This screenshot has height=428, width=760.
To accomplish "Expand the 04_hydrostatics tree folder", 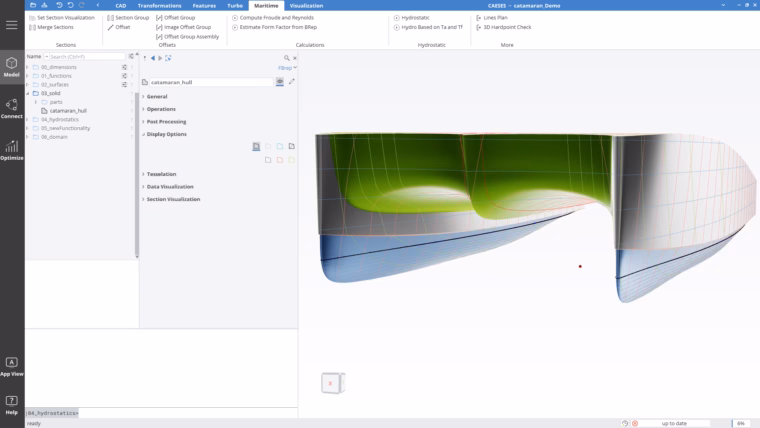I will pyautogui.click(x=28, y=119).
